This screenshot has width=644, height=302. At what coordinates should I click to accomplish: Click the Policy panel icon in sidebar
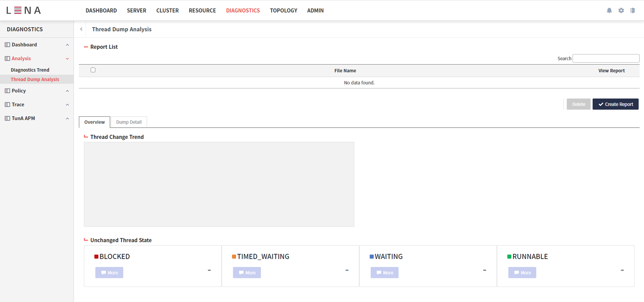coord(7,91)
